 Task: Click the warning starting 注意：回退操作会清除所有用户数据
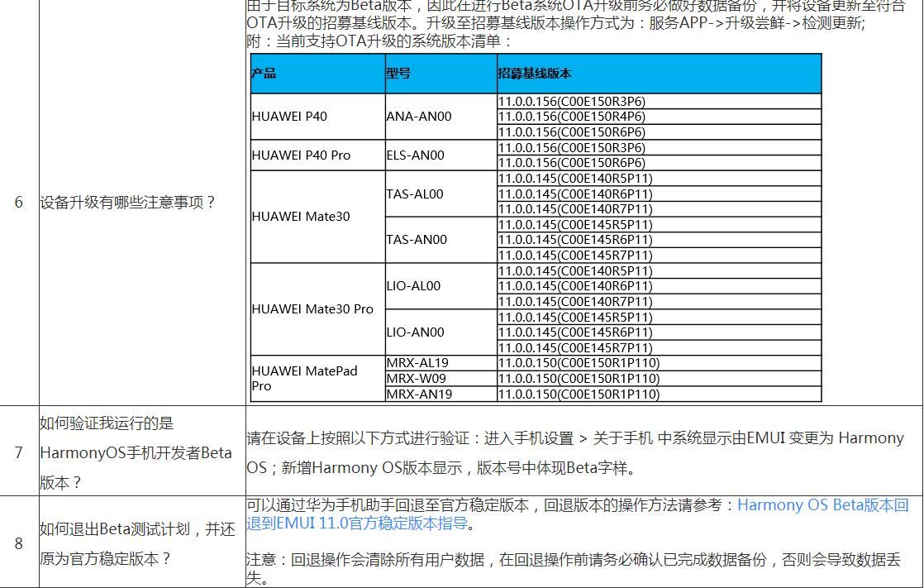pyautogui.click(x=573, y=568)
